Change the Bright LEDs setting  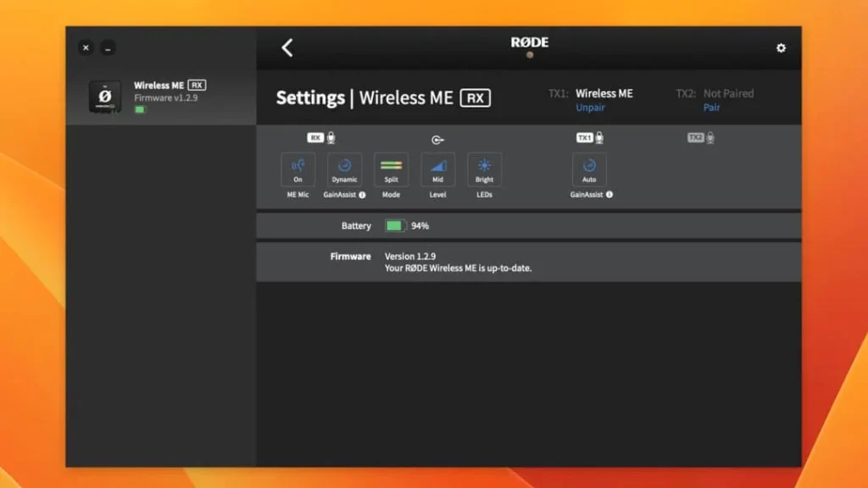pos(484,169)
